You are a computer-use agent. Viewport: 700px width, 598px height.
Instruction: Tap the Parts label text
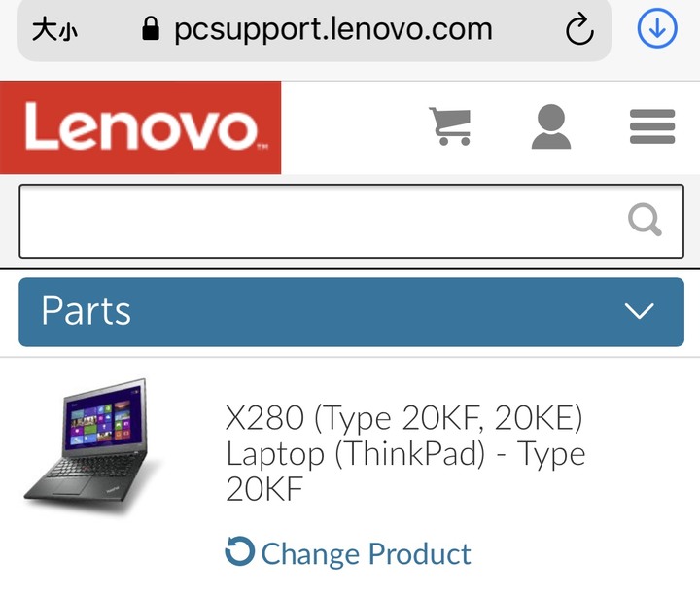(87, 310)
